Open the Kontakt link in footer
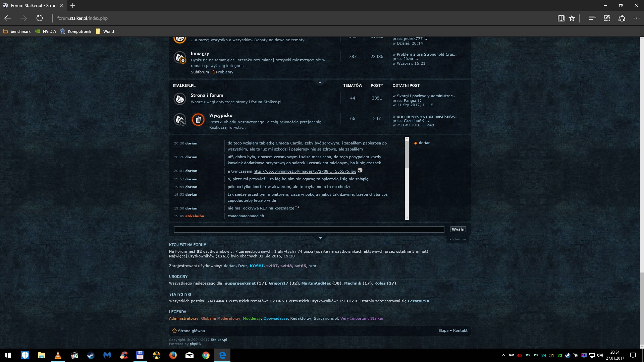Image resolution: width=644 pixels, height=362 pixels. click(460, 330)
